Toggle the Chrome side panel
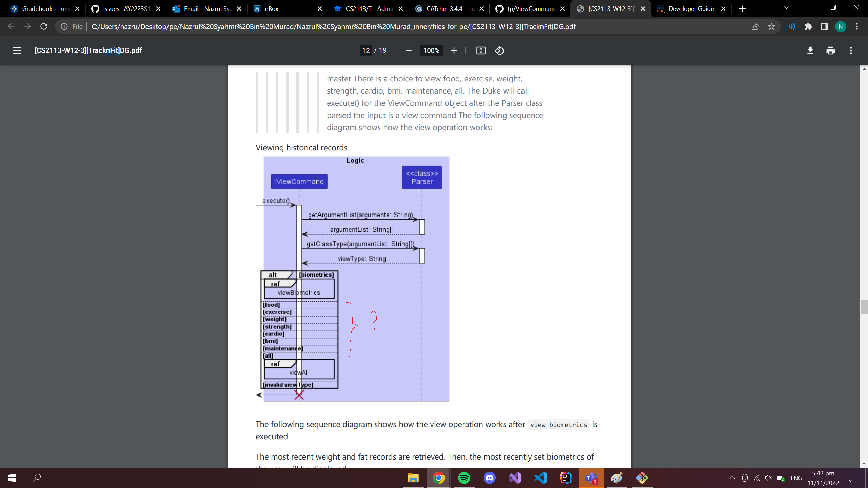Viewport: 868px width, 488px height. [824, 26]
